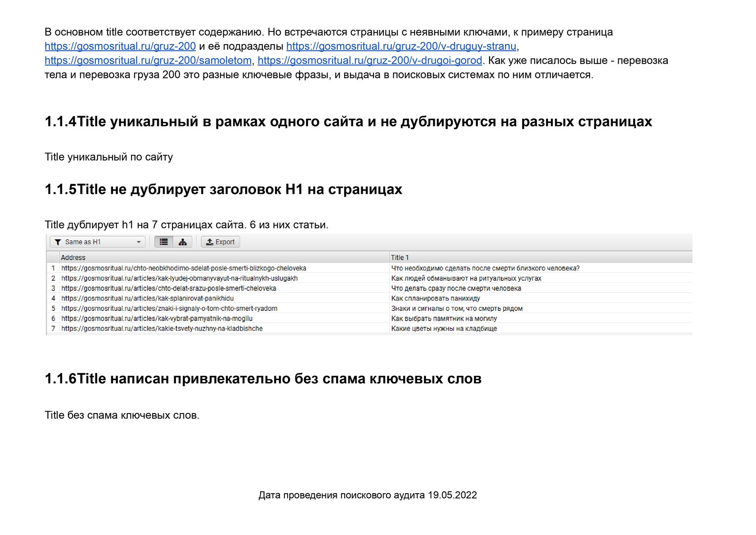Image resolution: width=756 pixels, height=535 pixels.
Task: Click title 'Что делать сразу после смерти человека'
Action: pyautogui.click(x=456, y=288)
